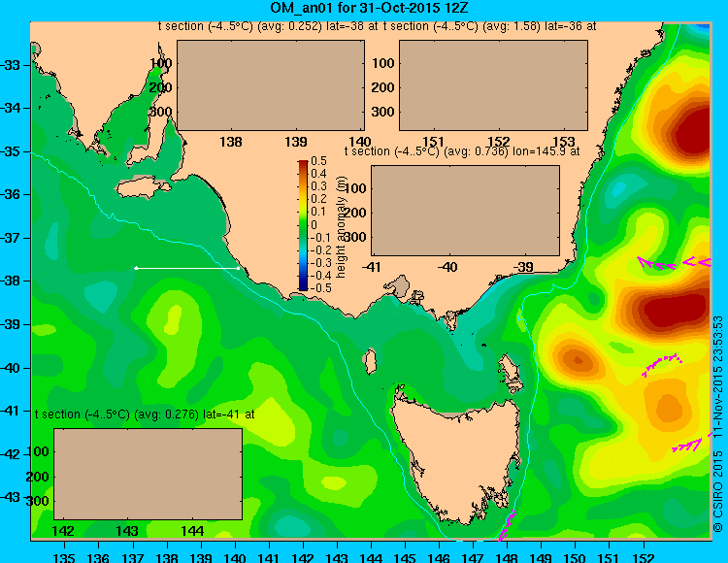Click the -43 latitude axis label
Screen dimensions: 728x563
(x=11, y=497)
